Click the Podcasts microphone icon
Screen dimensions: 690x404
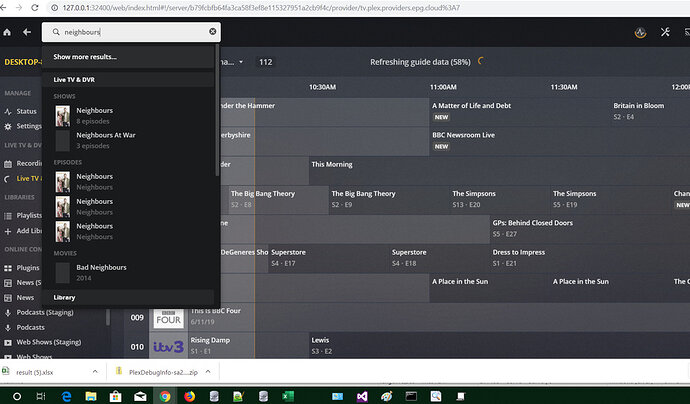tap(8, 327)
